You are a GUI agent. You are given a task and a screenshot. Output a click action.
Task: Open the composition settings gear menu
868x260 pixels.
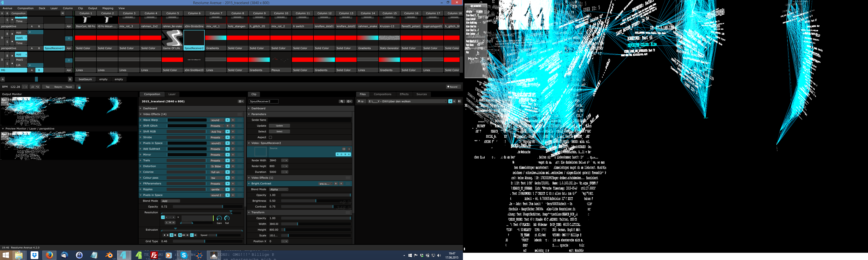(241, 101)
